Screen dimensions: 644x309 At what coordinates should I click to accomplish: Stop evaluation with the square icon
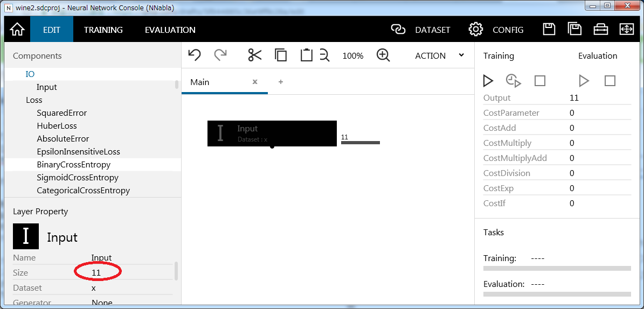click(x=610, y=81)
